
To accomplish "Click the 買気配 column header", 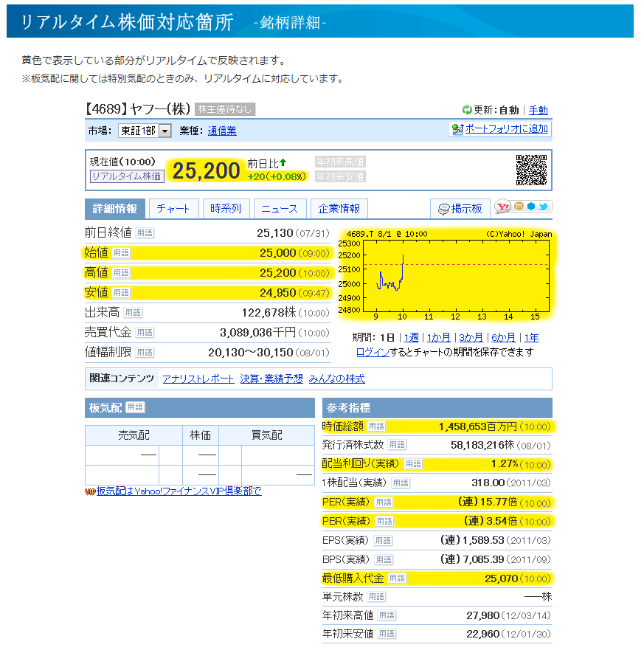I will (266, 435).
